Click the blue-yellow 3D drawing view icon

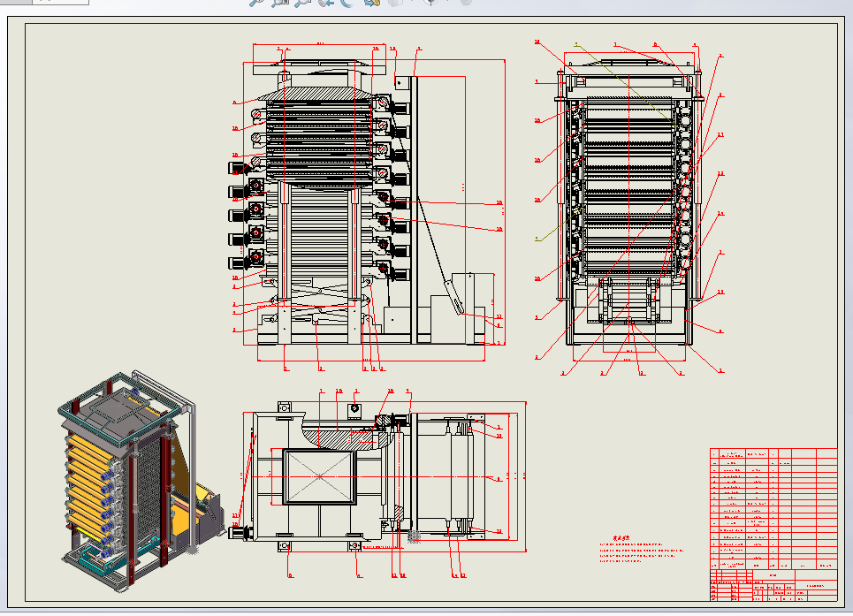point(372,3)
